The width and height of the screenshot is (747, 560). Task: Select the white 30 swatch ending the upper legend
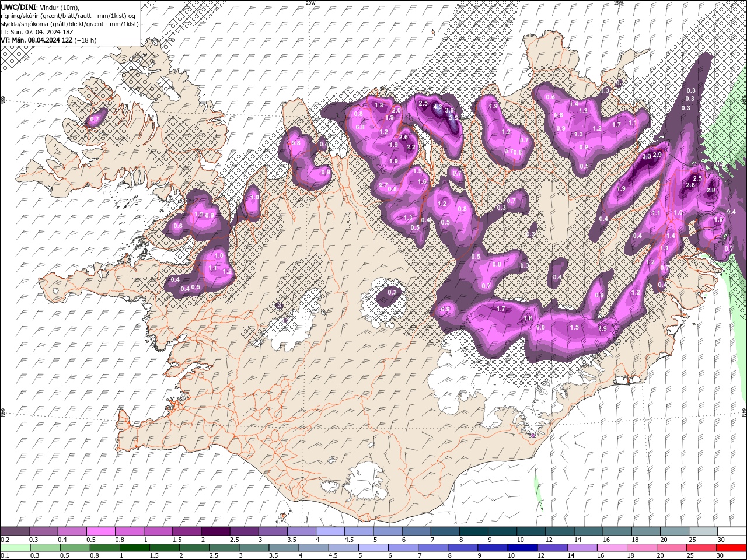(x=731, y=531)
